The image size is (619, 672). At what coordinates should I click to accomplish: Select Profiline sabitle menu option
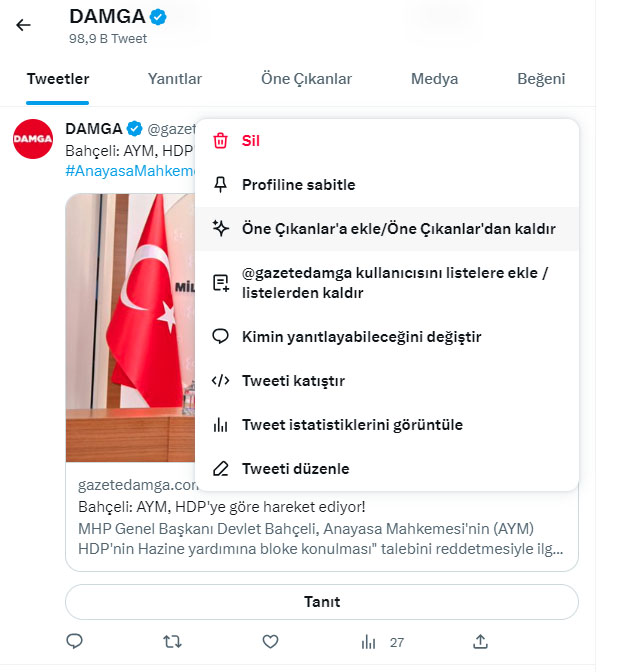pyautogui.click(x=298, y=185)
